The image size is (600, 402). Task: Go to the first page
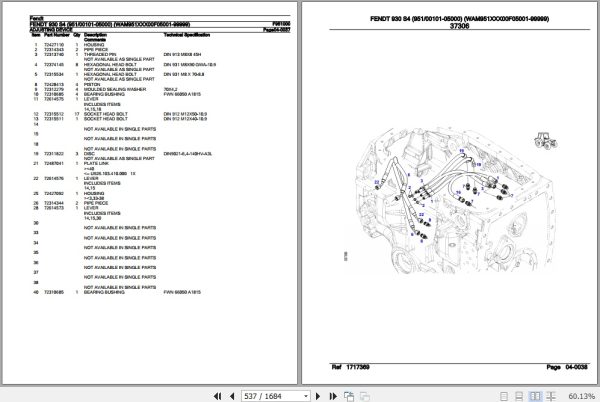(217, 396)
